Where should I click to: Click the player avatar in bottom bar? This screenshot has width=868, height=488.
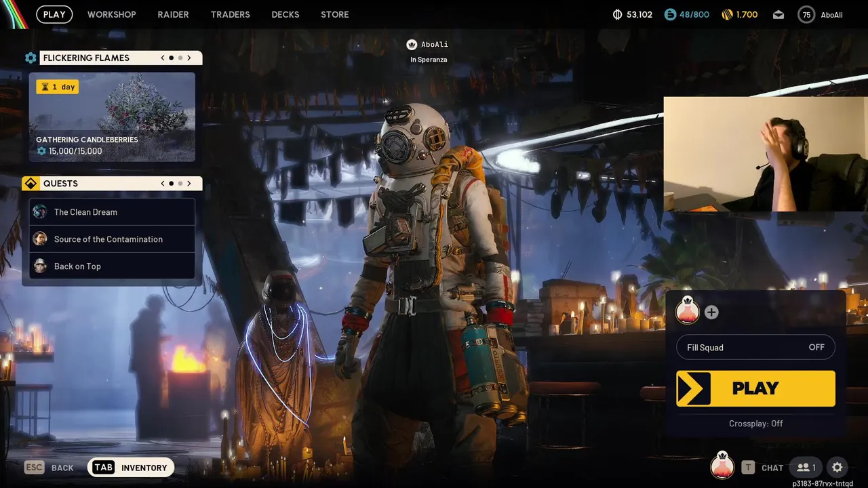point(722,466)
